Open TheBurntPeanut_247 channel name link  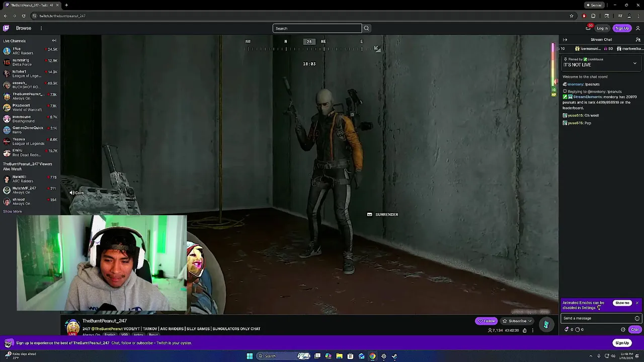point(105,321)
